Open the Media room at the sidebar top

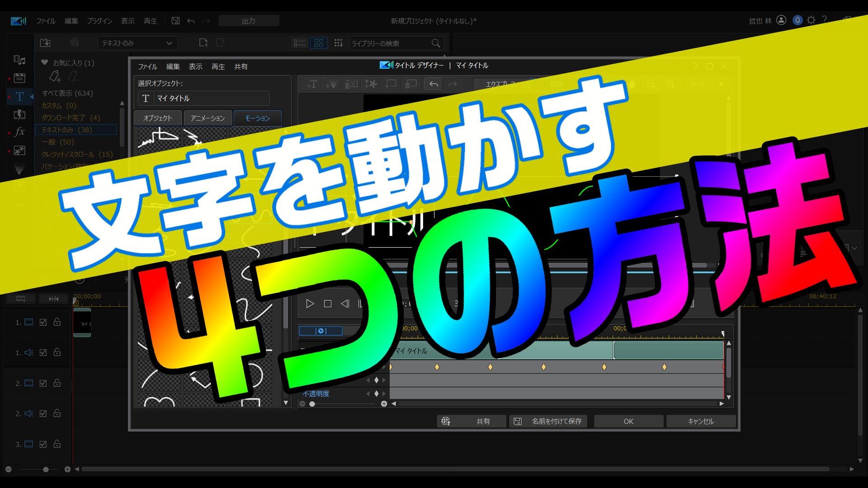[x=19, y=60]
